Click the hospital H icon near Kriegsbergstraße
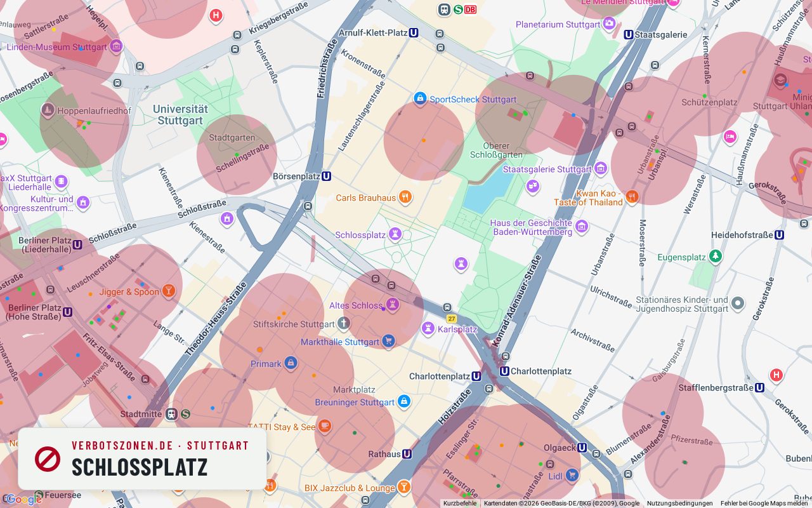Viewport: 812px width, 508px height. point(216,16)
